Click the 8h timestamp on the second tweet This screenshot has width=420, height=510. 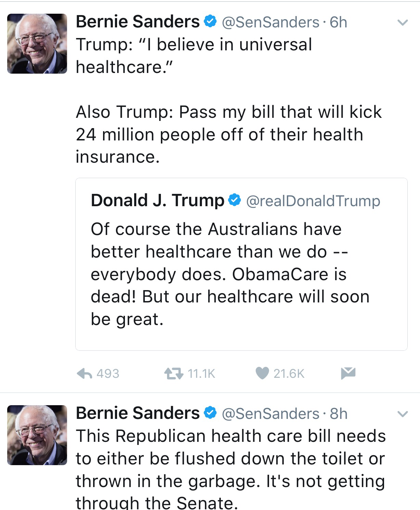click(338, 414)
